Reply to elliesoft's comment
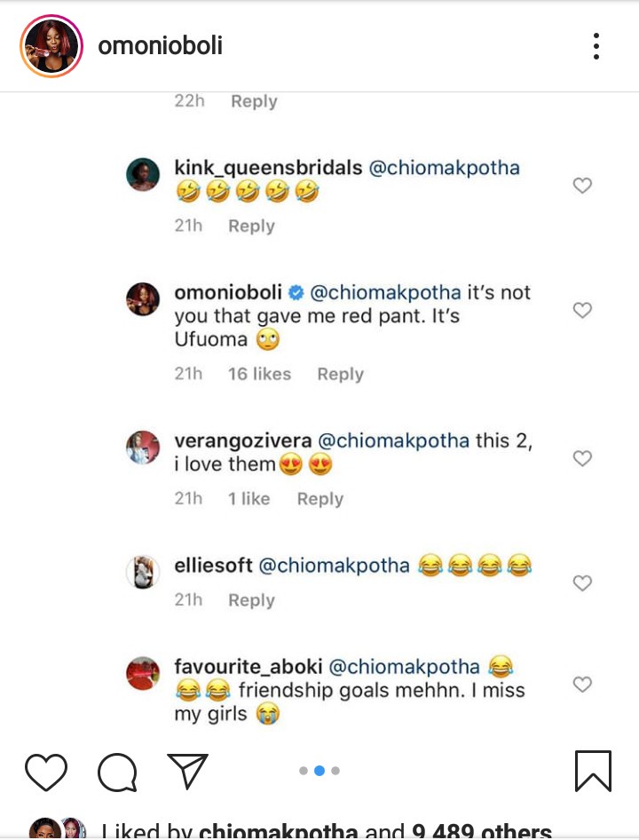The image size is (639, 840). pos(251,600)
